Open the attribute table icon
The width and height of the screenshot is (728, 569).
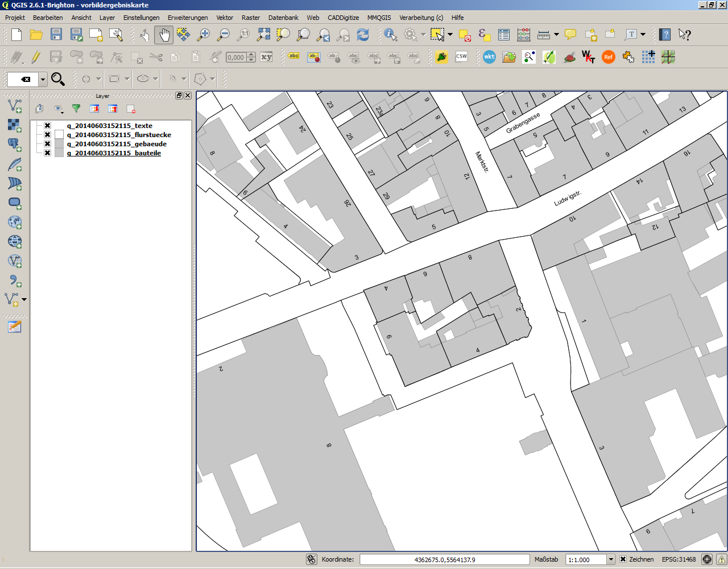(503, 35)
